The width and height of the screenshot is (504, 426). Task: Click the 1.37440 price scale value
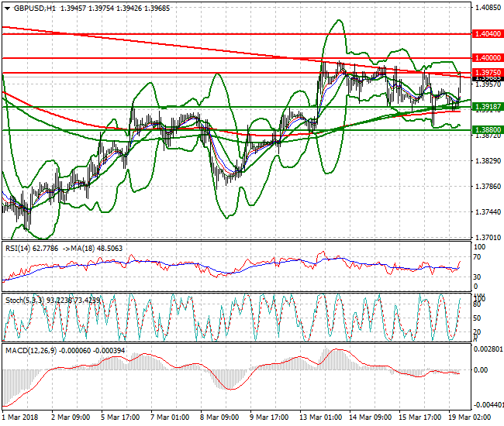point(488,212)
